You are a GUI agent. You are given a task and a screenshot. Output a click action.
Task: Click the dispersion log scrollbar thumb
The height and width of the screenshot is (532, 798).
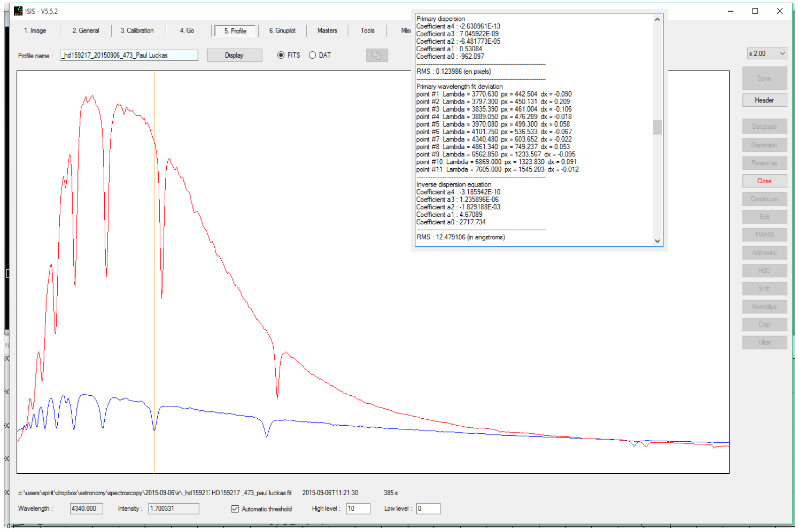657,127
